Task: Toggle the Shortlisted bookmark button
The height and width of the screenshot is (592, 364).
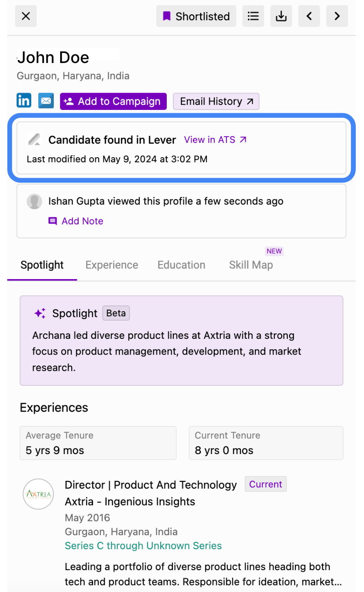Action: (196, 16)
